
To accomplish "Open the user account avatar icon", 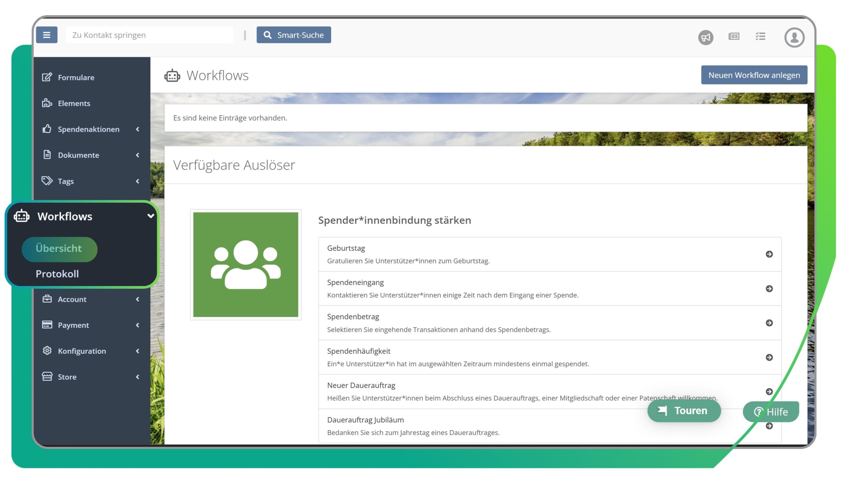I will (794, 37).
